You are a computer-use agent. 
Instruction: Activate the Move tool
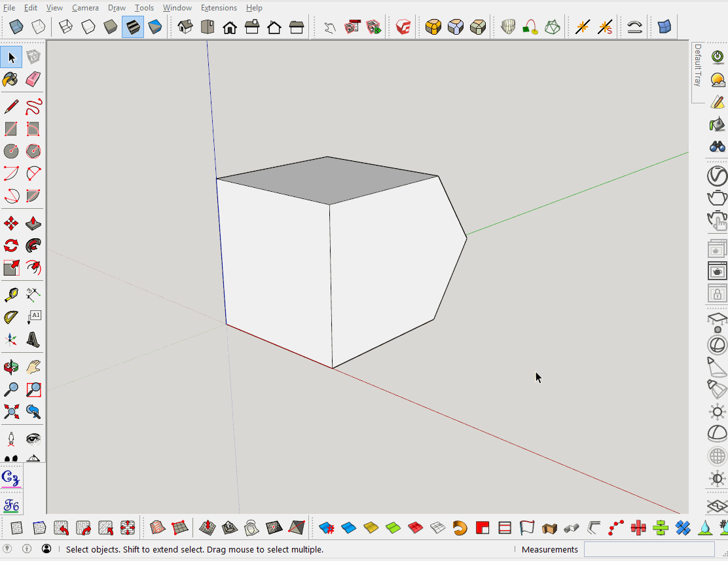click(x=10, y=223)
